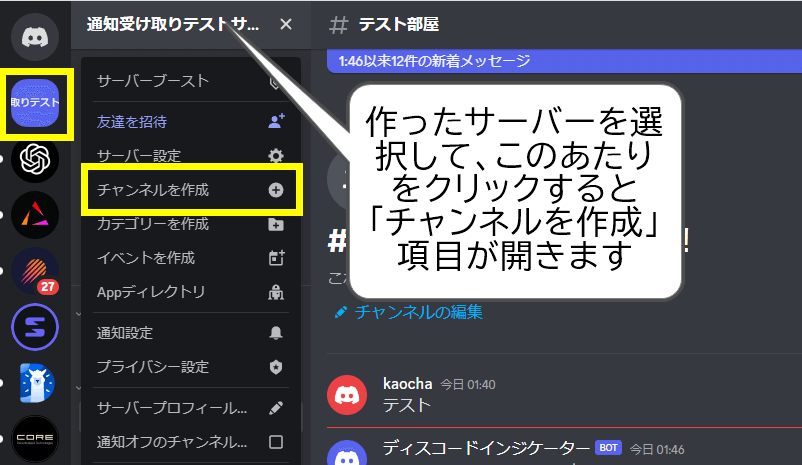Image resolution: width=802 pixels, height=465 pixels.
Task: Choose カテゴリーを作成 menu entry
Action: (191, 224)
